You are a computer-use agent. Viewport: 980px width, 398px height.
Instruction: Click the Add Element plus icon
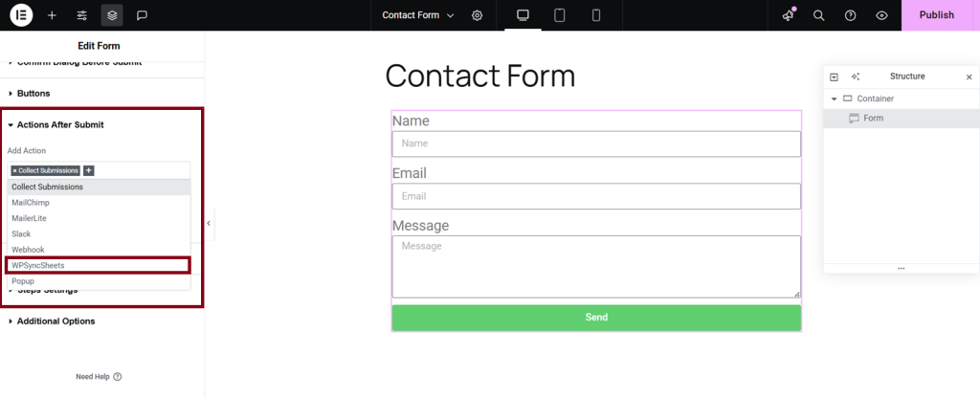52,15
